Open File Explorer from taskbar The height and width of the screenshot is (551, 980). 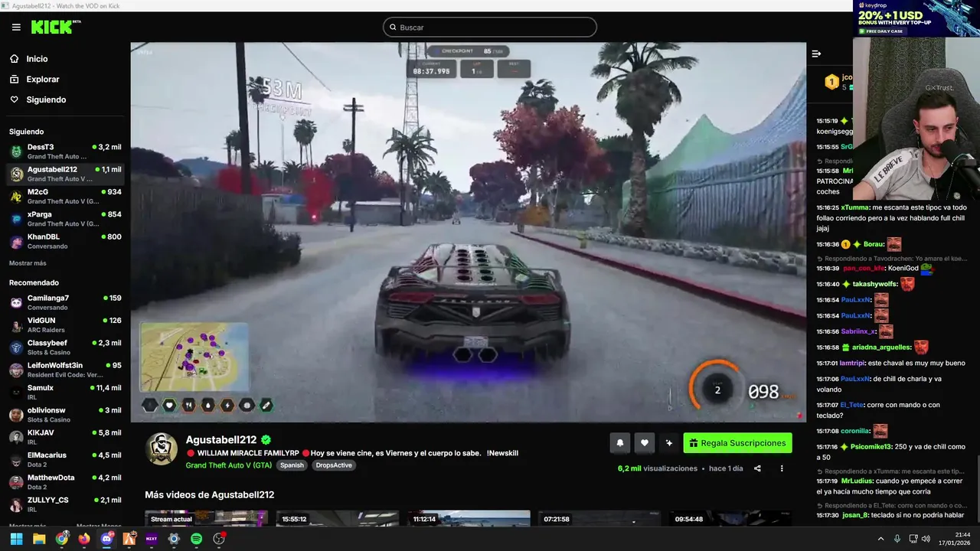(38, 539)
